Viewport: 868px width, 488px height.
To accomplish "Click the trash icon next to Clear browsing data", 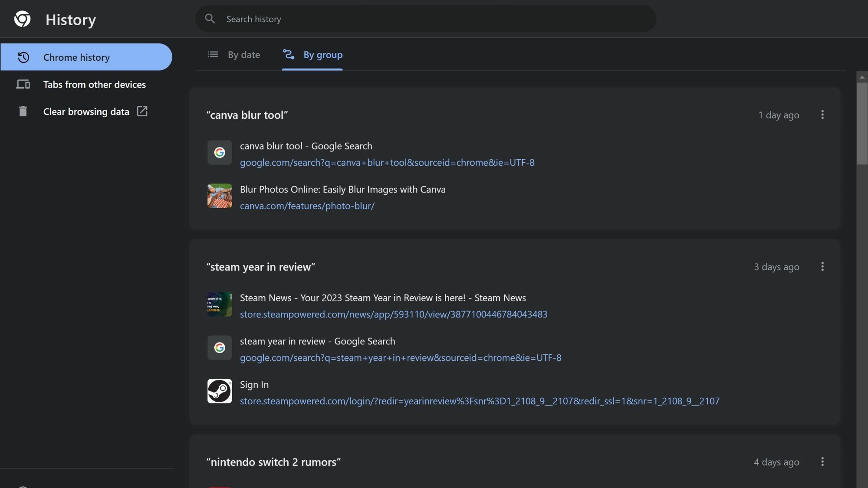I will (23, 111).
